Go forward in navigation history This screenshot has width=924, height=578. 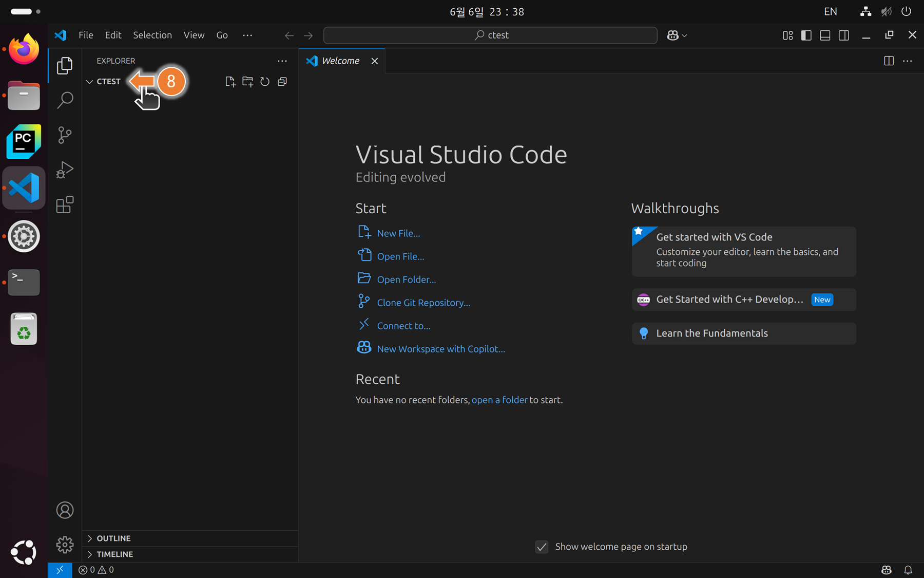(x=308, y=35)
